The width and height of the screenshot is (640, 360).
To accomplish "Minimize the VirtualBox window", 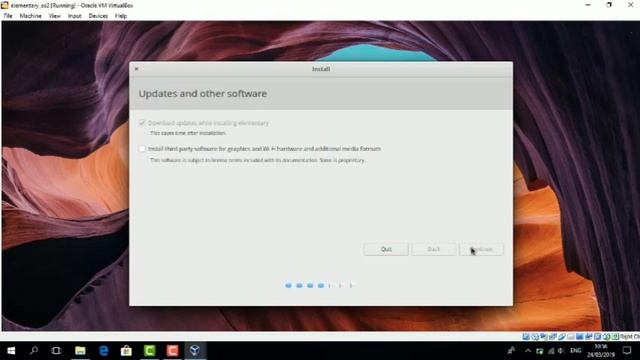I will coord(588,5).
